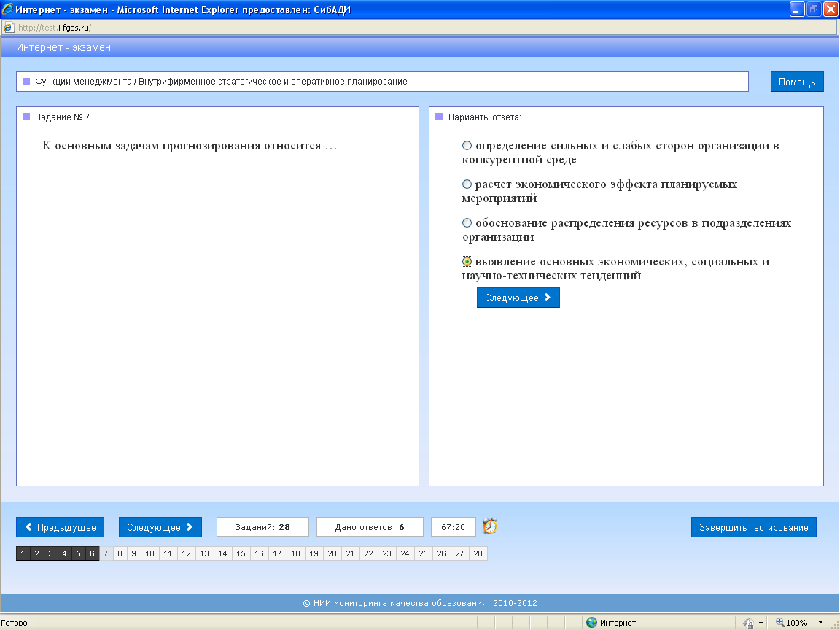This screenshot has height=630, width=840.
Task: Jump to question 13 in navigator
Action: [x=204, y=553]
